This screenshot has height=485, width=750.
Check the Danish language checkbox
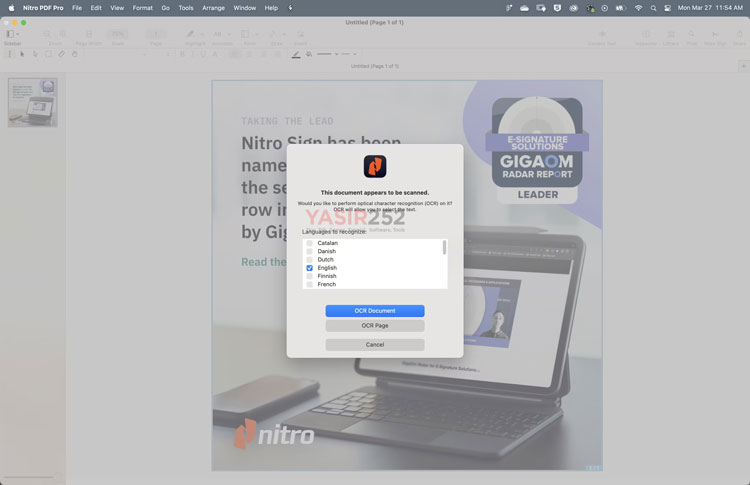coord(309,251)
